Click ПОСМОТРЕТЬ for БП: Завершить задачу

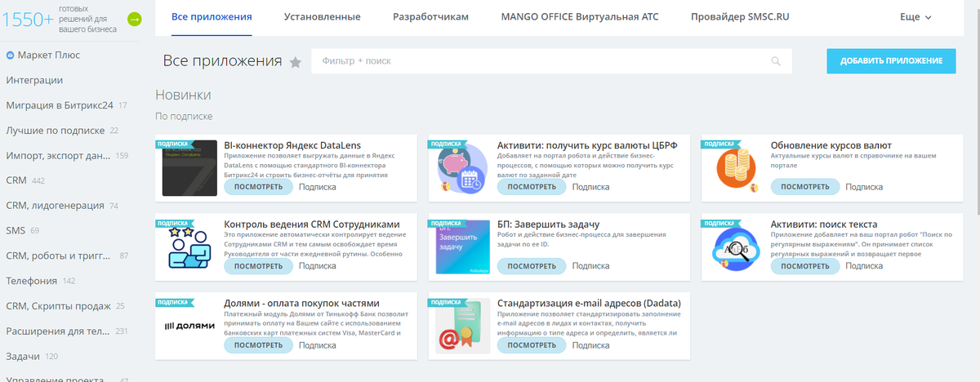pyautogui.click(x=532, y=266)
